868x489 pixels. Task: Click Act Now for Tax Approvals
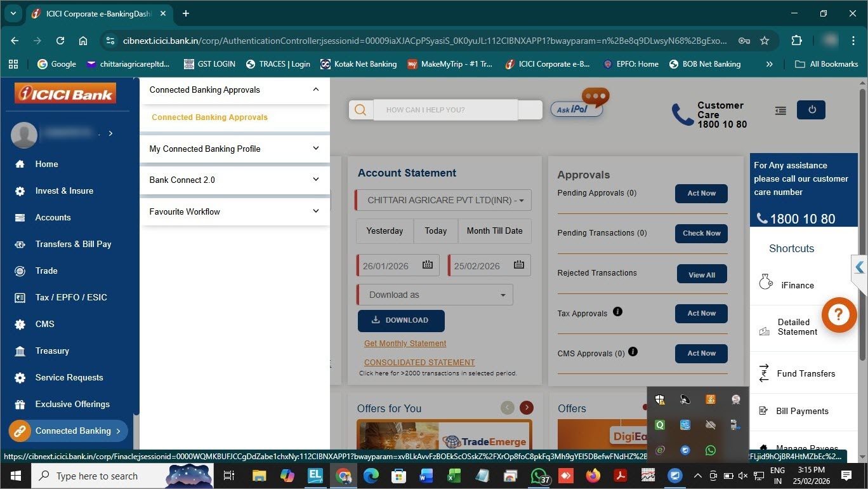pyautogui.click(x=700, y=313)
